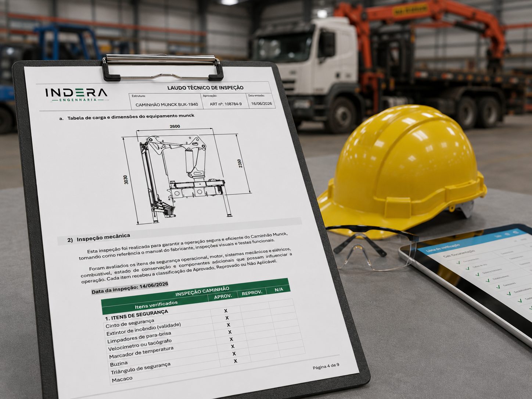Click the 'Itens verificados' column header

pyautogui.click(x=156, y=305)
